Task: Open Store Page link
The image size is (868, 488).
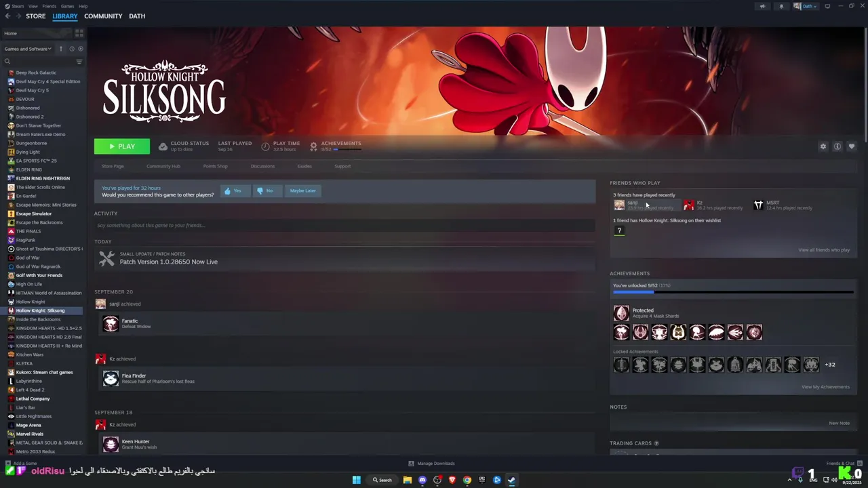Action: [x=113, y=166]
